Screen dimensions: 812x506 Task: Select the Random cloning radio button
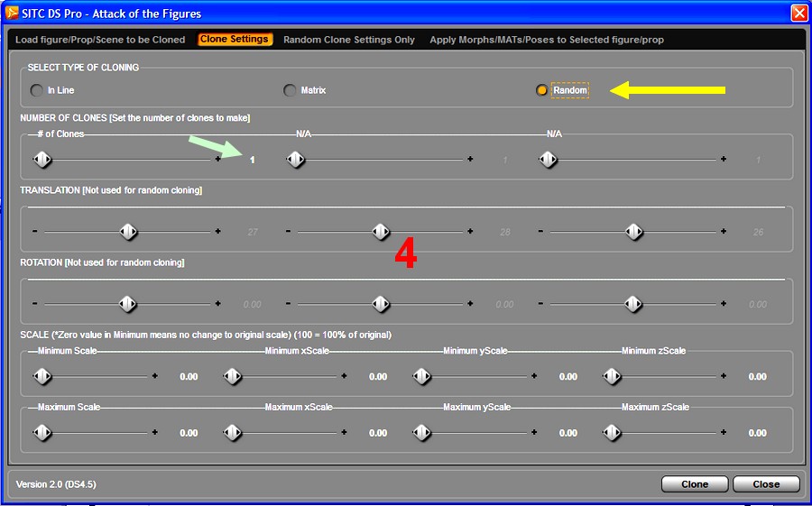pos(541,90)
